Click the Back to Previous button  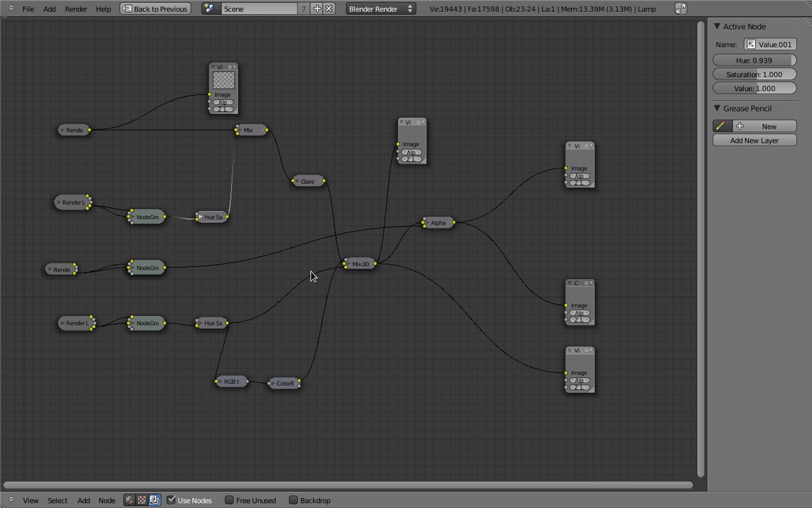tap(156, 8)
